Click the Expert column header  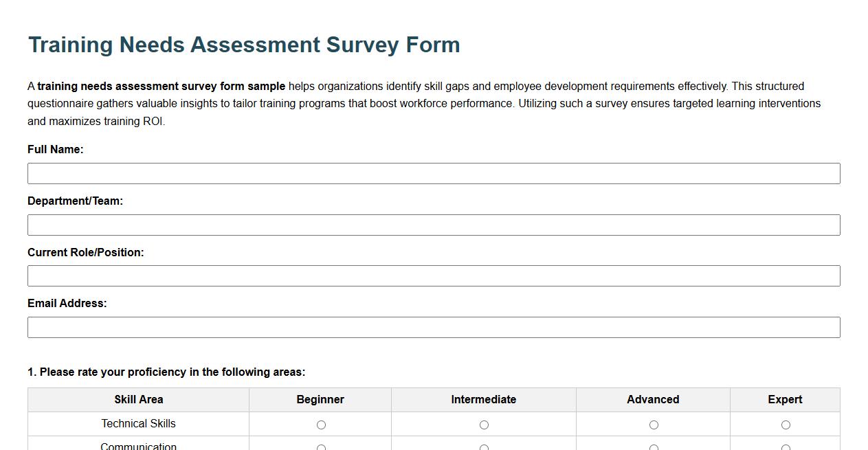tap(785, 399)
